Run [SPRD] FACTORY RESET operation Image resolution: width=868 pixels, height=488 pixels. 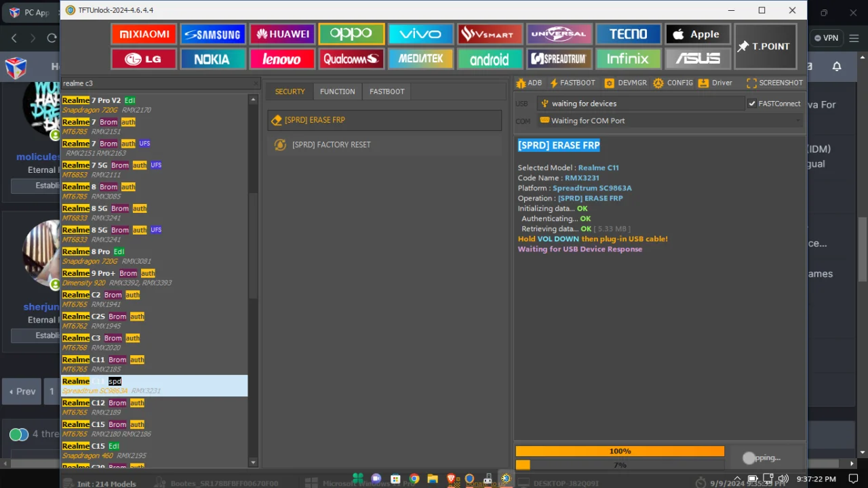coord(384,144)
